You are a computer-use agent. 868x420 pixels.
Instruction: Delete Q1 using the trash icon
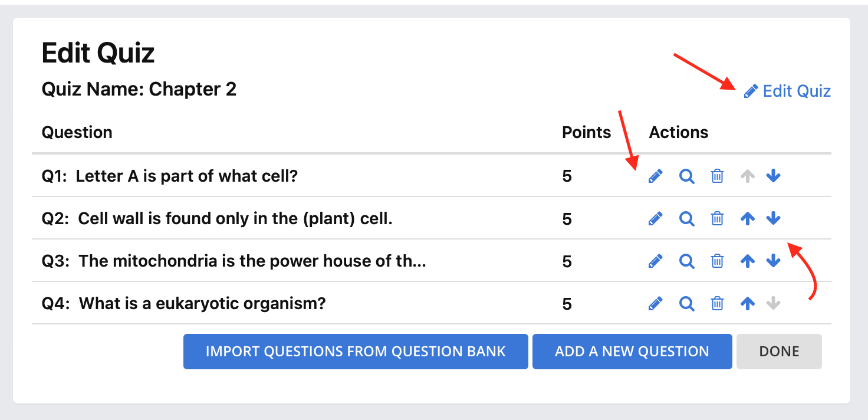pos(717,176)
